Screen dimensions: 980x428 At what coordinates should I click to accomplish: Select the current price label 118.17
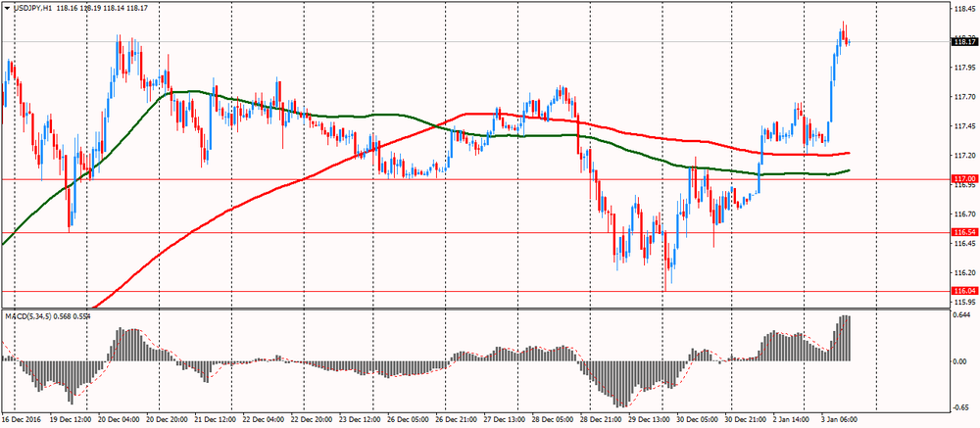[963, 42]
